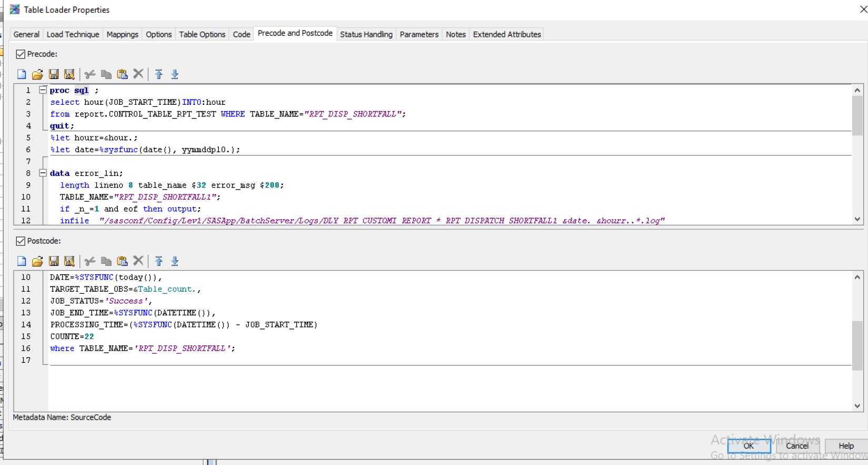Click Copy icon in Postcode toolbar
The image size is (868, 465).
click(x=106, y=261)
